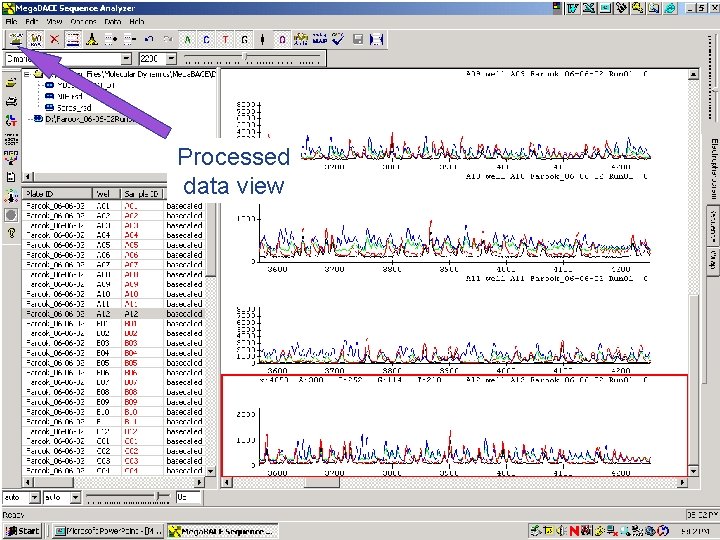Screen dimensions: 720x540
Task: Click the colored dots pin sidebar icon
Action: 11,196
